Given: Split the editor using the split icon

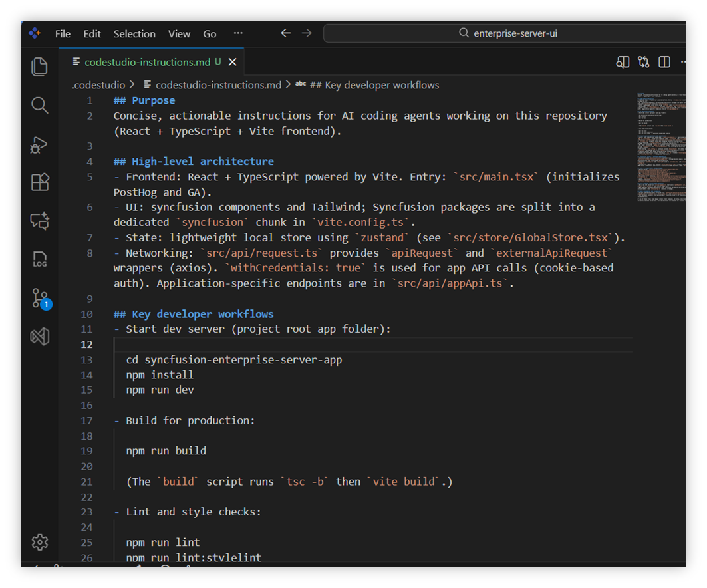Looking at the screenshot, I should click(664, 61).
